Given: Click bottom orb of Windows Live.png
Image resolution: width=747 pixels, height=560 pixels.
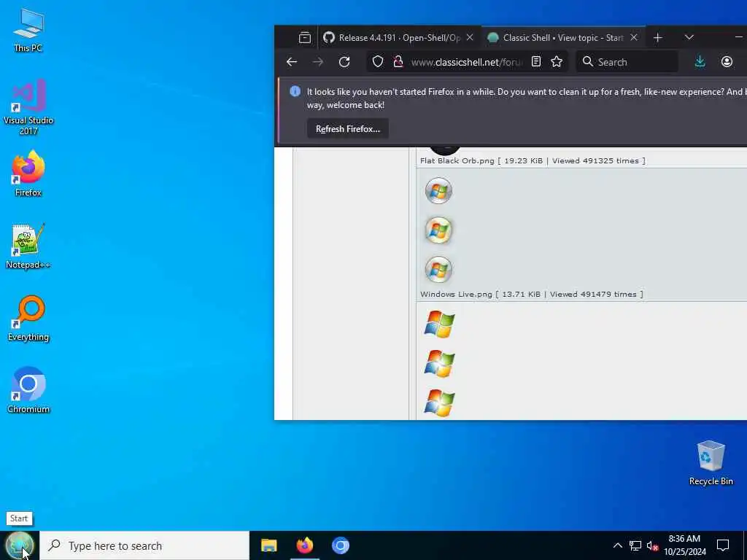Looking at the screenshot, I should pos(438,270).
